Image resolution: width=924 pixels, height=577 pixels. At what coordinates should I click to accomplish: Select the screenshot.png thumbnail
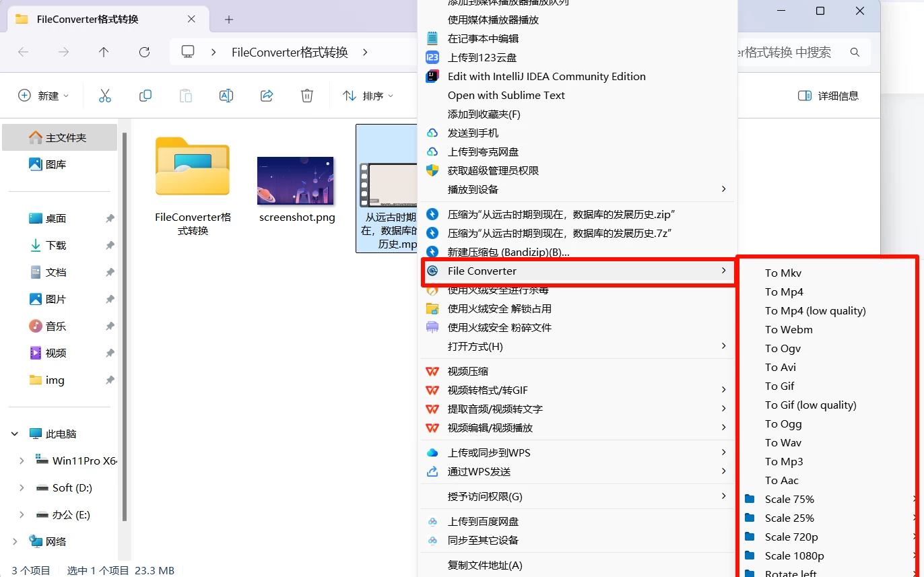click(296, 182)
